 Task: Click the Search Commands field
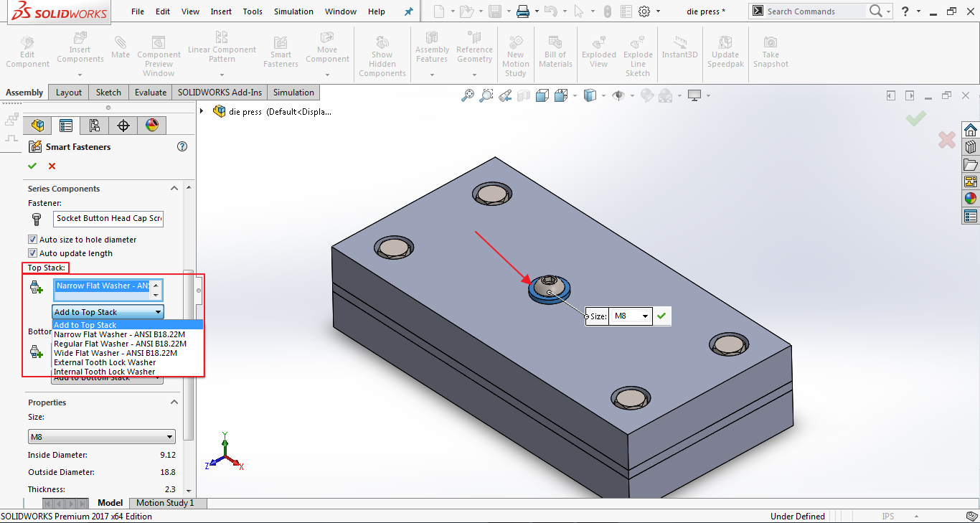coord(816,11)
